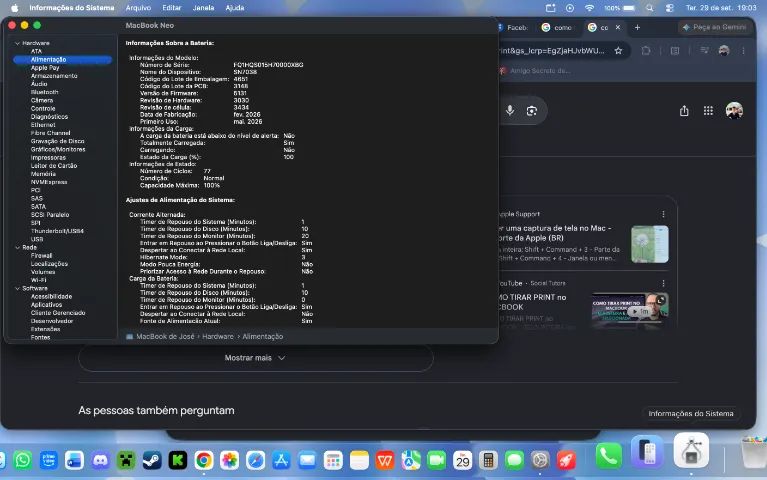The height and width of the screenshot is (480, 767).
Task: Open options for the YouTube result
Action: coord(663,283)
